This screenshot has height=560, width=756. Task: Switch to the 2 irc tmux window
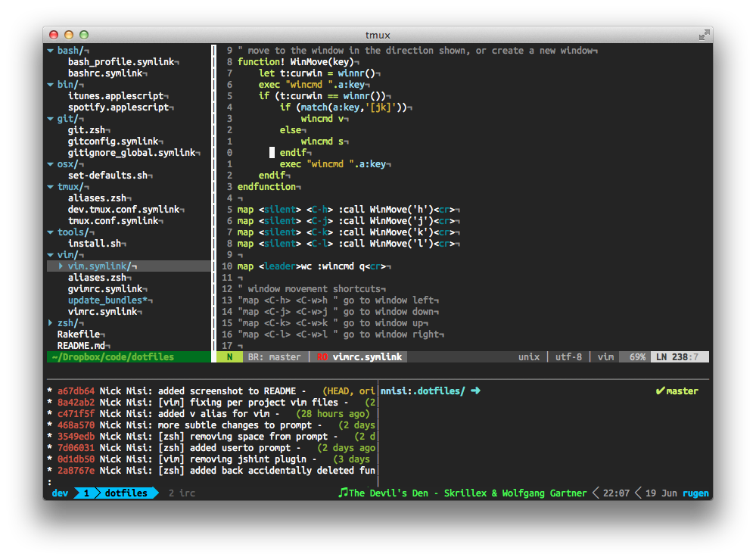pyautogui.click(x=182, y=493)
